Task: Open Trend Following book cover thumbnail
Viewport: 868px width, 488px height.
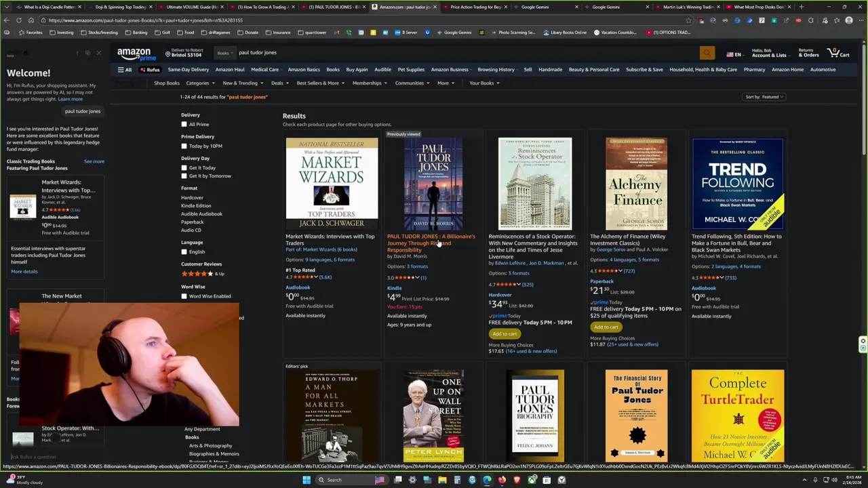Action: tap(738, 184)
